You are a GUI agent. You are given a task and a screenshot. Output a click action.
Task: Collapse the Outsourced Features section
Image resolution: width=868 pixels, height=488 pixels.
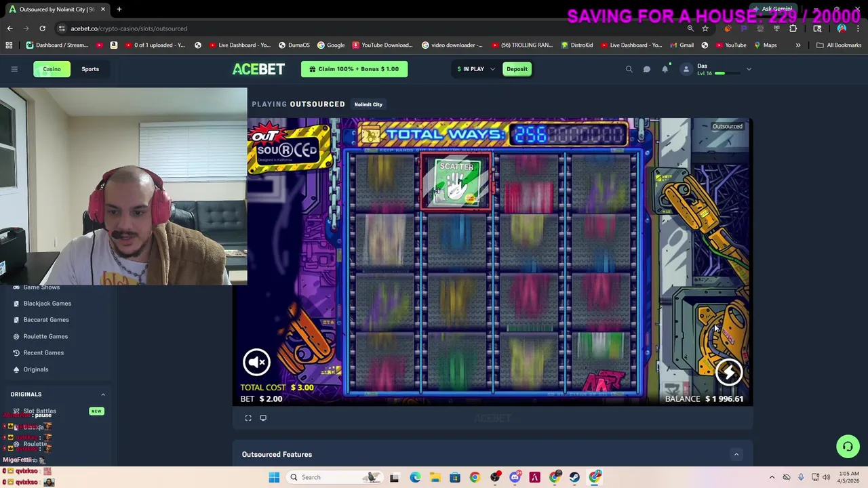736,455
